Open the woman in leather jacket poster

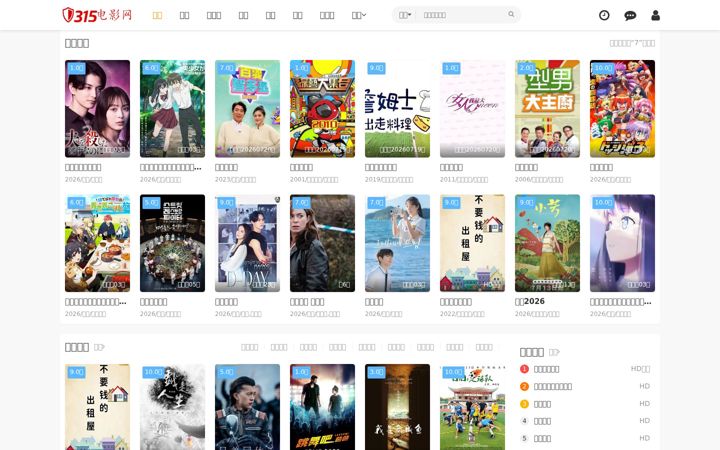point(322,243)
